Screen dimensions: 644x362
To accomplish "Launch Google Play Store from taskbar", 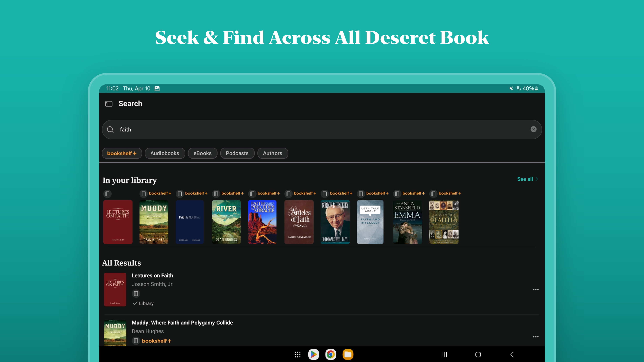I will (x=314, y=354).
